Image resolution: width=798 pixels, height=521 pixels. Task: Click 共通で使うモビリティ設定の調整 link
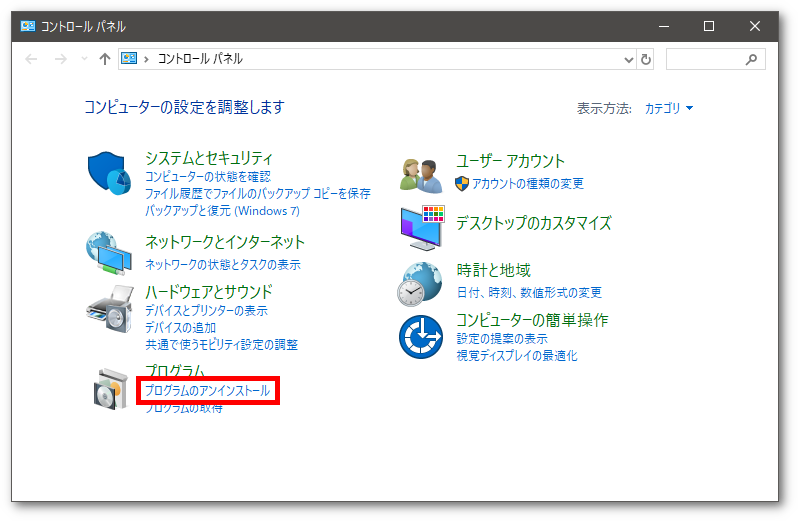coord(221,344)
